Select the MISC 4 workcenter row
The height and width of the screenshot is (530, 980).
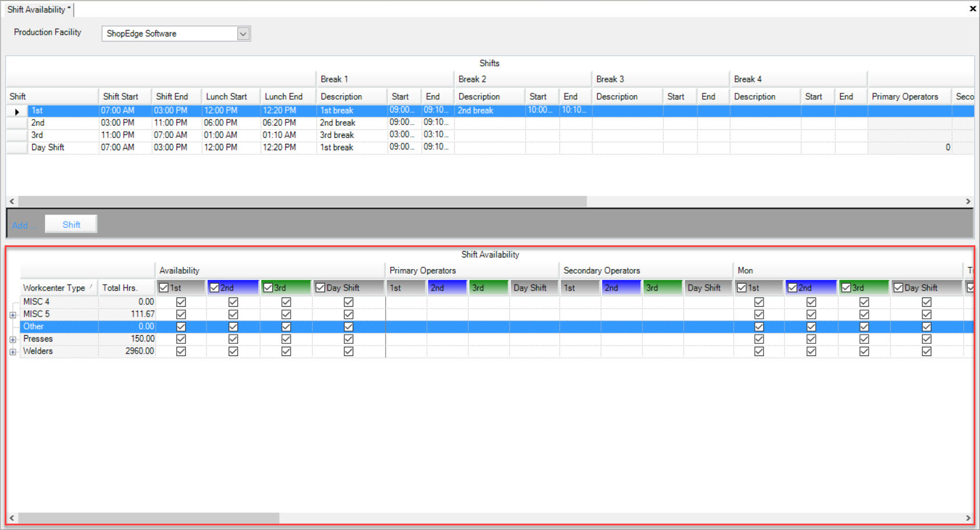(497, 302)
